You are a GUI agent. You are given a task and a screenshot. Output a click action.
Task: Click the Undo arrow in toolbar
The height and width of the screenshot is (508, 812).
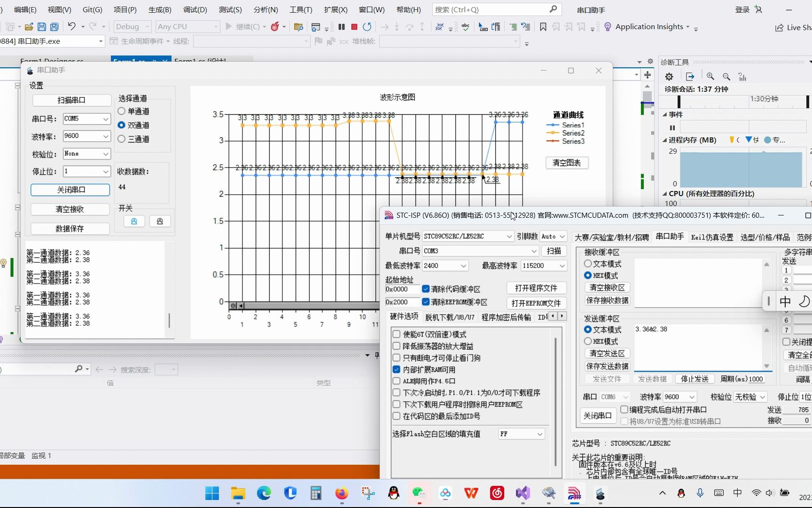click(x=71, y=27)
